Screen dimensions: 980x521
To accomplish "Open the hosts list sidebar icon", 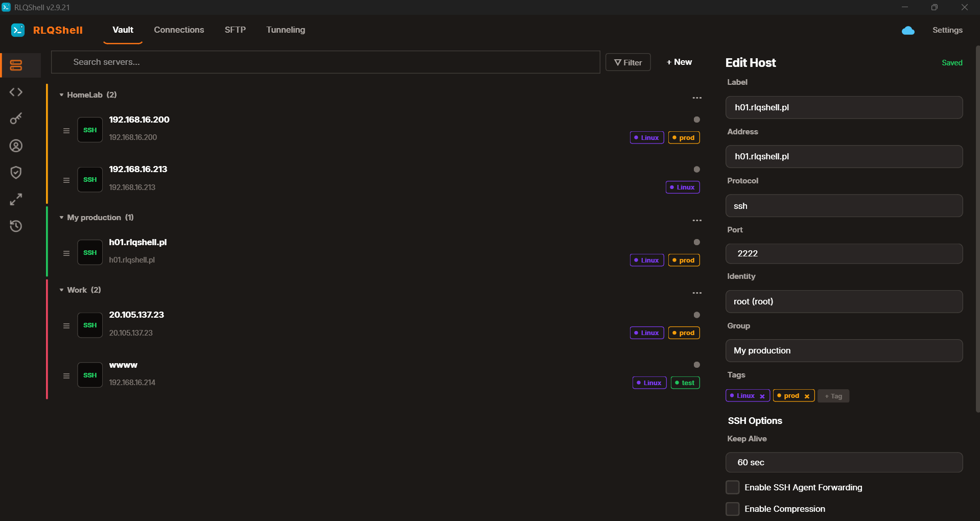I will pos(16,65).
